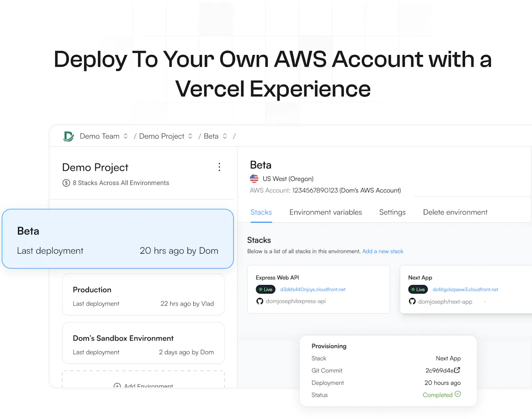
Task: Click GitHub icon beside domjoseph/next-app
Action: [412, 302]
